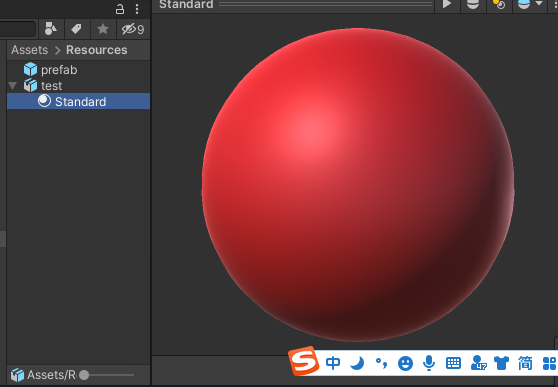Open the Sogou toolbox grid icon

click(x=550, y=364)
